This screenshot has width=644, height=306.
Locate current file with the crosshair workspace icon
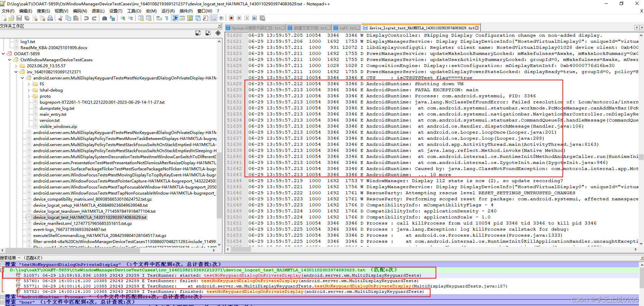coord(218,33)
